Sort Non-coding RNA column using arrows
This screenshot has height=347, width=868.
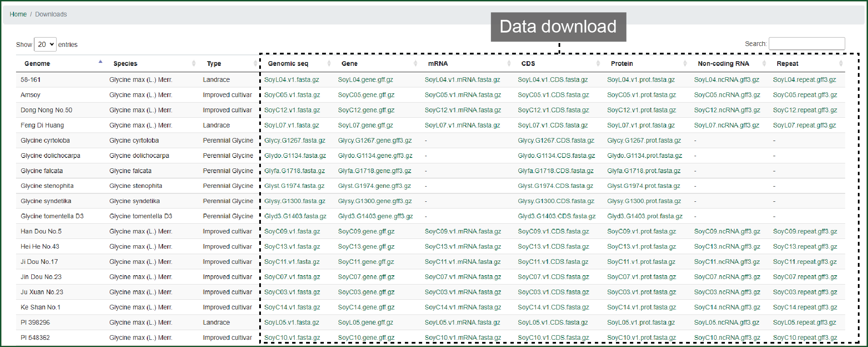tap(764, 63)
